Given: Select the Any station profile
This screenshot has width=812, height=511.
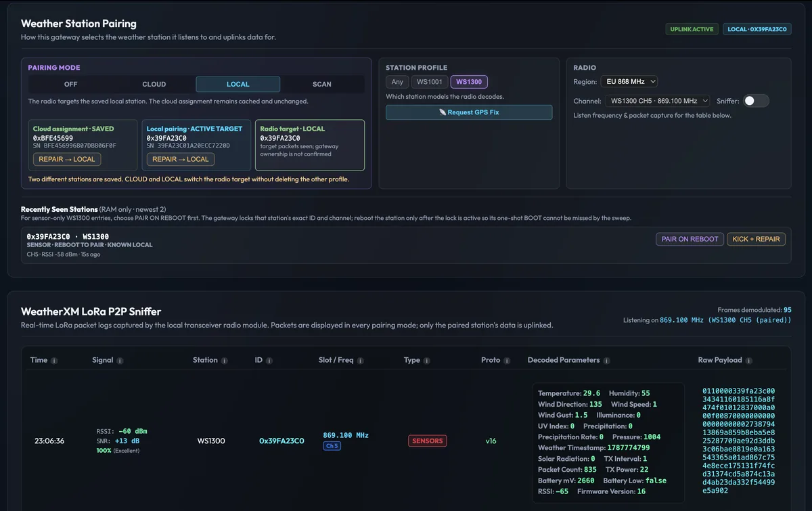Looking at the screenshot, I should coord(397,82).
